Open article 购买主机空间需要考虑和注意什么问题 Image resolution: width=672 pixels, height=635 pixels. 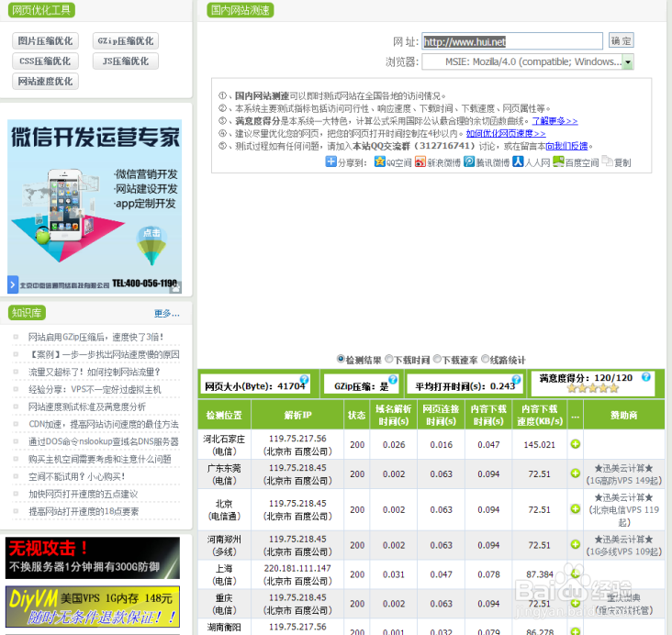coord(100,459)
